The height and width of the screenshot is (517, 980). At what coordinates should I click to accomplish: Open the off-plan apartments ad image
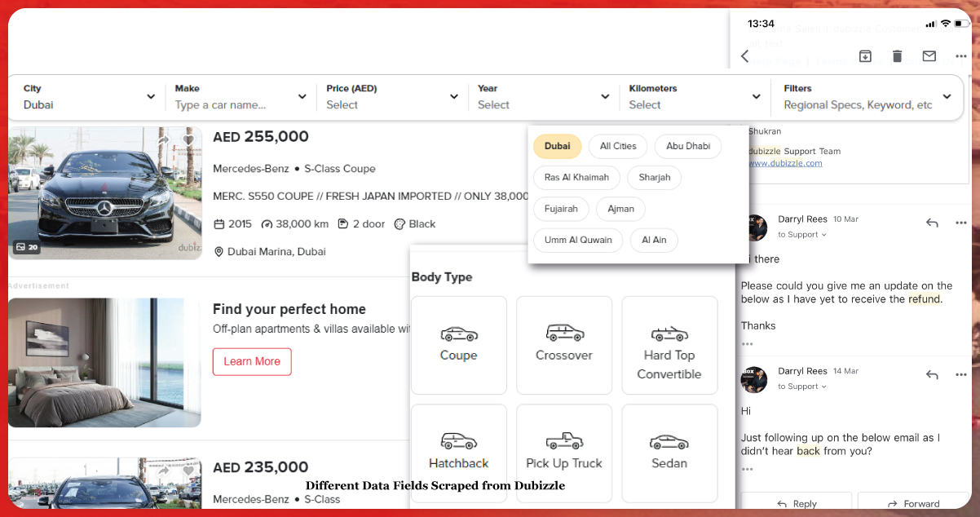click(105, 362)
